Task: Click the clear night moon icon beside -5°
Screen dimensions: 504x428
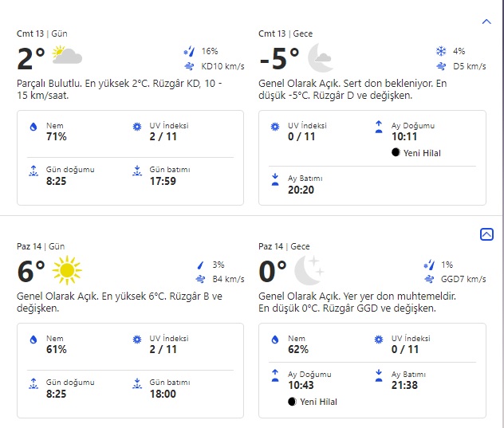Action: (320, 57)
